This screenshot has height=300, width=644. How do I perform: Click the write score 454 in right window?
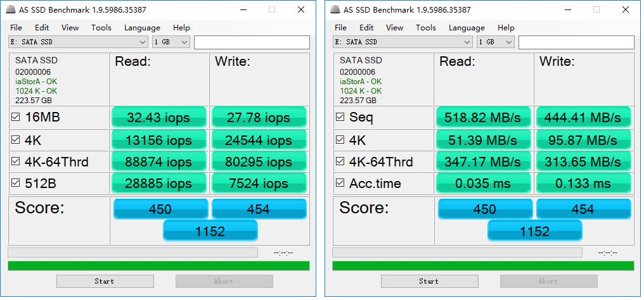[584, 209]
